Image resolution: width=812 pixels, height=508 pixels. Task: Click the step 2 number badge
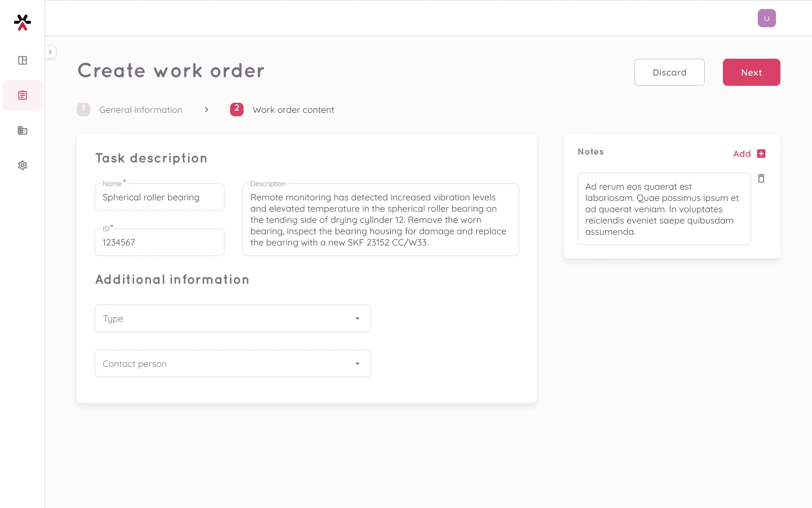pyautogui.click(x=237, y=109)
